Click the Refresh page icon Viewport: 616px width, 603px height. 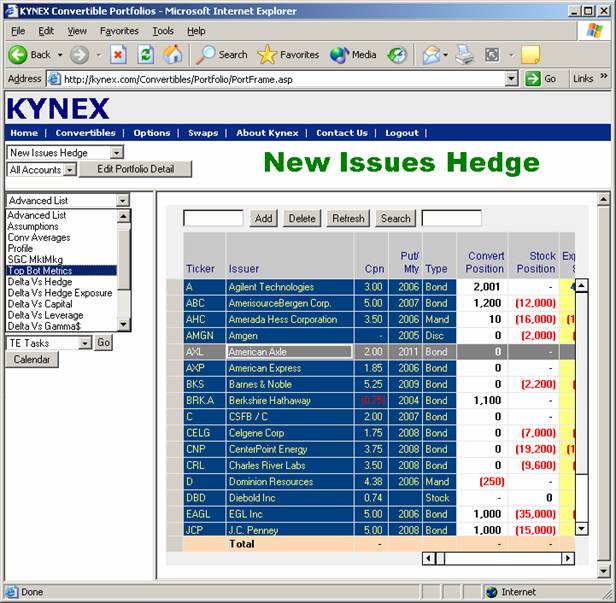145,55
